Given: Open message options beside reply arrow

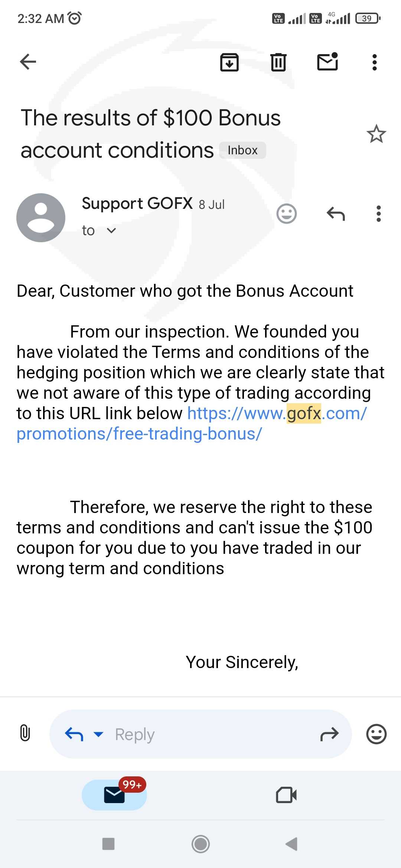Looking at the screenshot, I should coord(378,214).
